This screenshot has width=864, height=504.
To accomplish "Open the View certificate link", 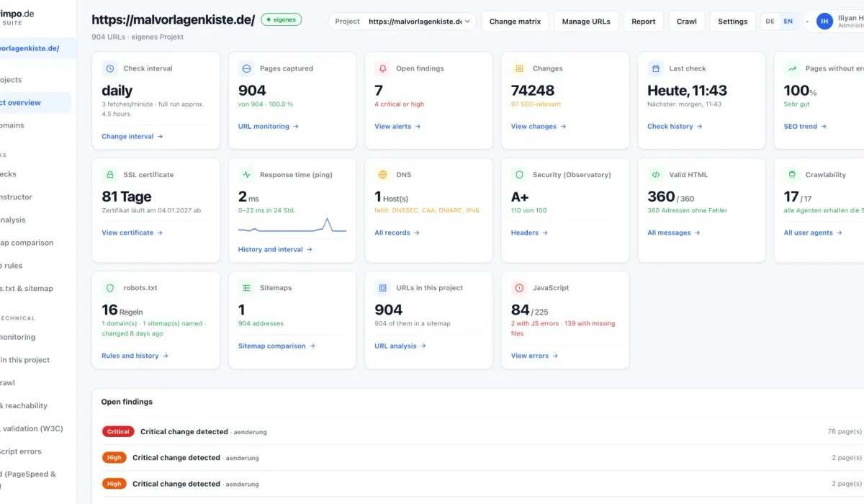I will (132, 233).
